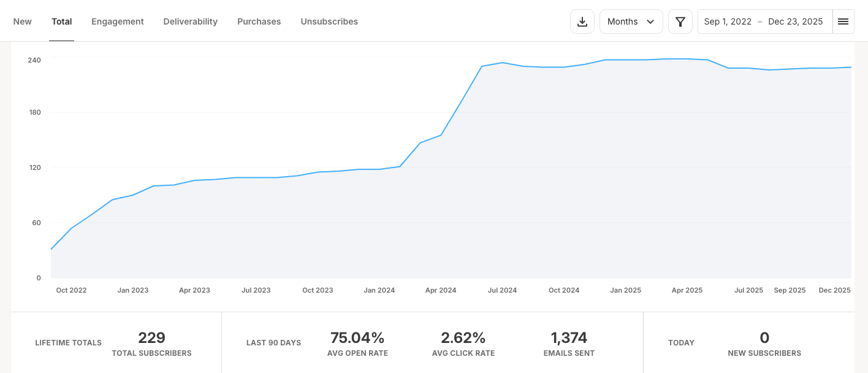Switch to the New tab
The width and height of the screenshot is (868, 373).
coord(23,21)
